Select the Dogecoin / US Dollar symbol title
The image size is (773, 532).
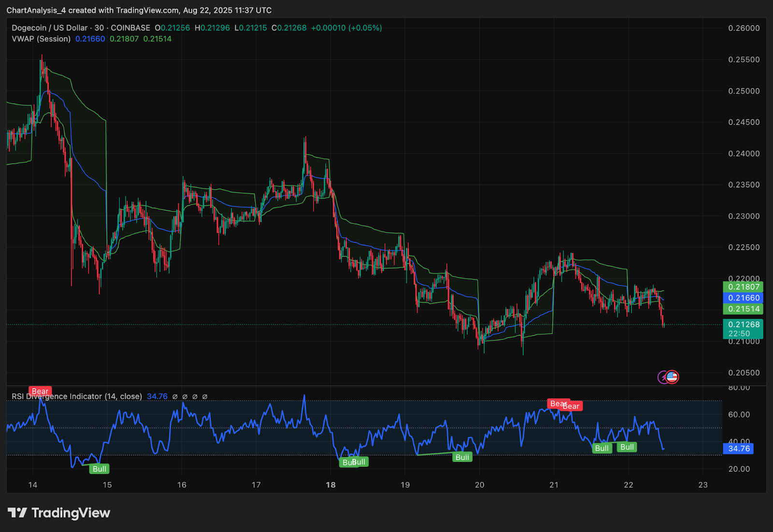tap(50, 28)
